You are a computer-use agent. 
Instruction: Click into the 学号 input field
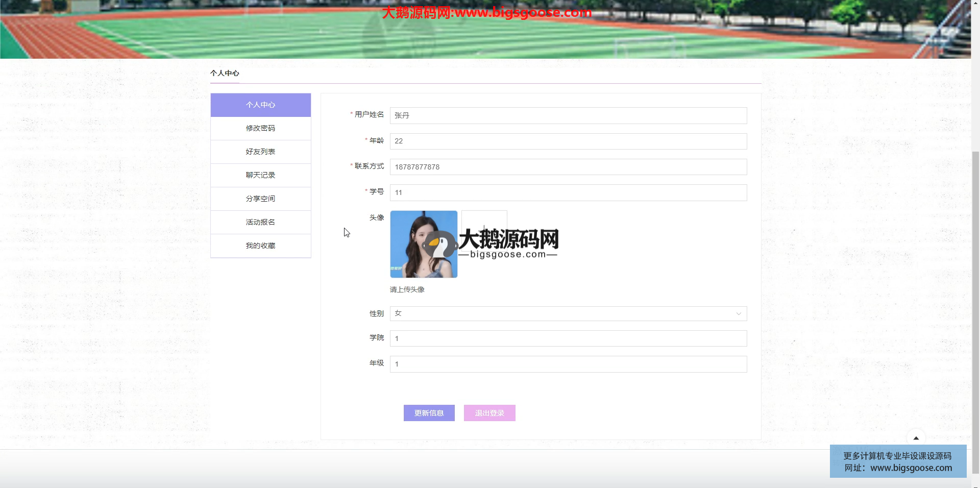tap(568, 193)
